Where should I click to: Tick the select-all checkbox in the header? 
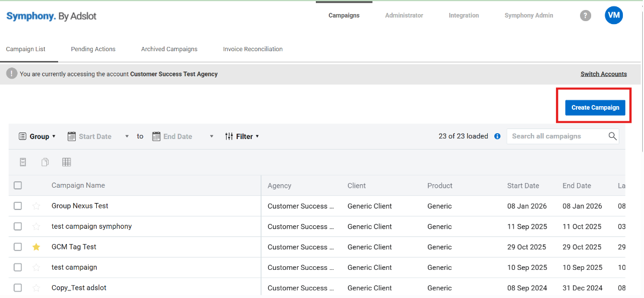coord(18,185)
